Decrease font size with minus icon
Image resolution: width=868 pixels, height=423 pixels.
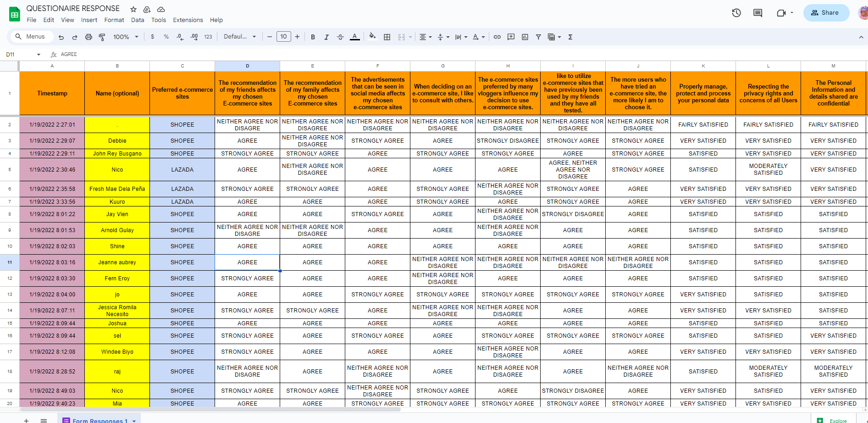270,37
